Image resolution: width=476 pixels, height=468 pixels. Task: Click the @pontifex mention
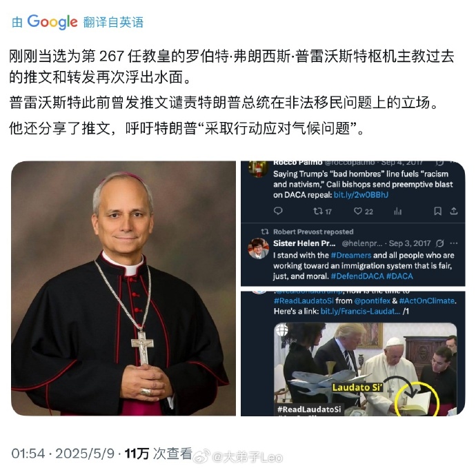373,301
